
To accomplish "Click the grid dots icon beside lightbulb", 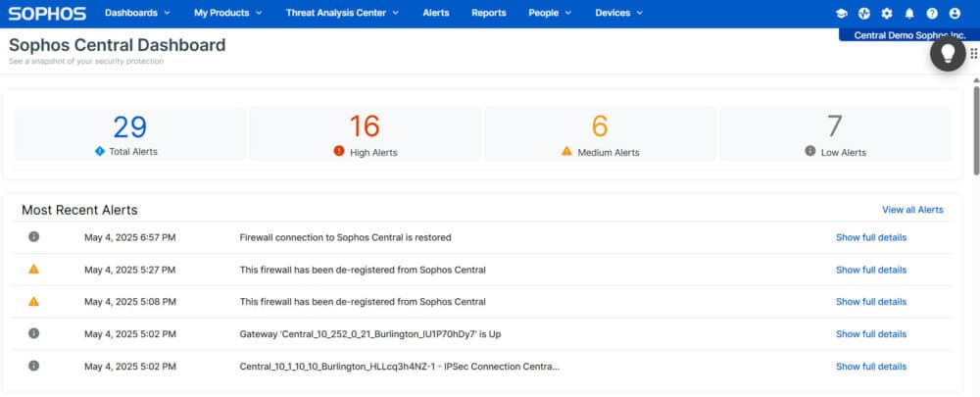I will click(x=974, y=54).
